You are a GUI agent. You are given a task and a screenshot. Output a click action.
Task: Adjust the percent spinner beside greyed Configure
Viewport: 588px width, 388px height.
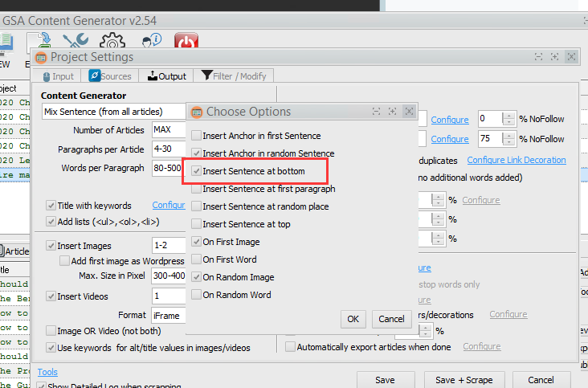(438, 200)
